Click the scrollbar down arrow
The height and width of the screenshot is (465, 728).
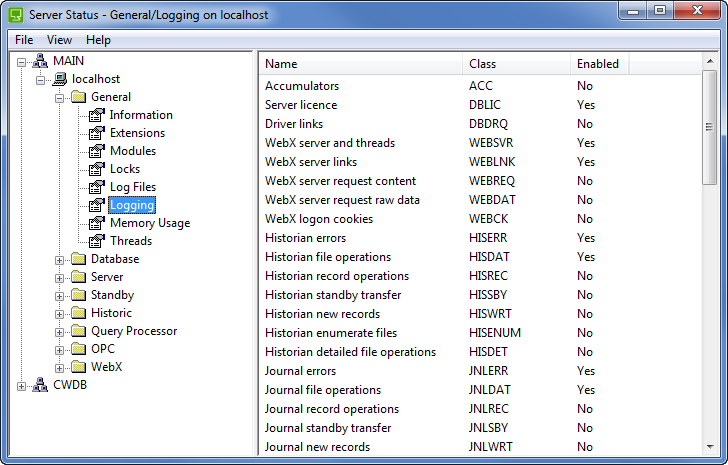click(709, 448)
